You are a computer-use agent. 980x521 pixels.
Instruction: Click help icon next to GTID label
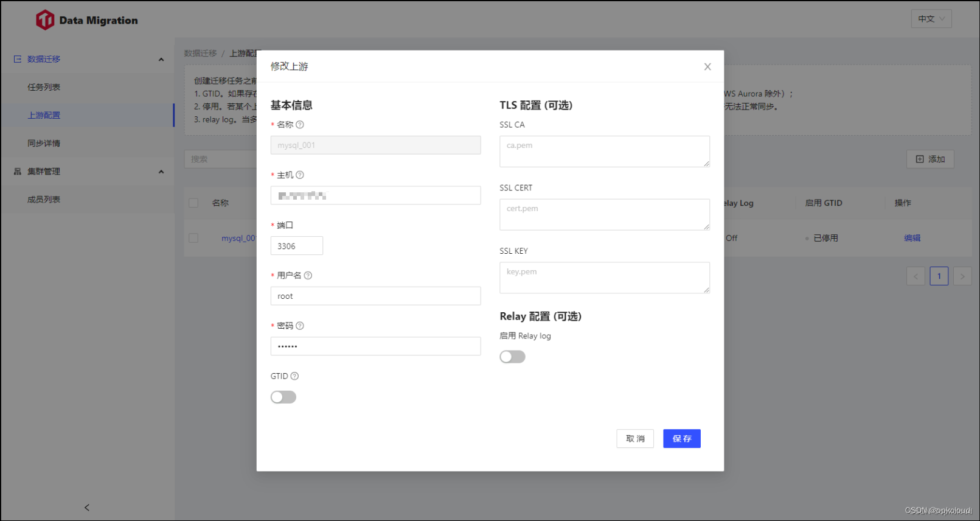point(295,376)
